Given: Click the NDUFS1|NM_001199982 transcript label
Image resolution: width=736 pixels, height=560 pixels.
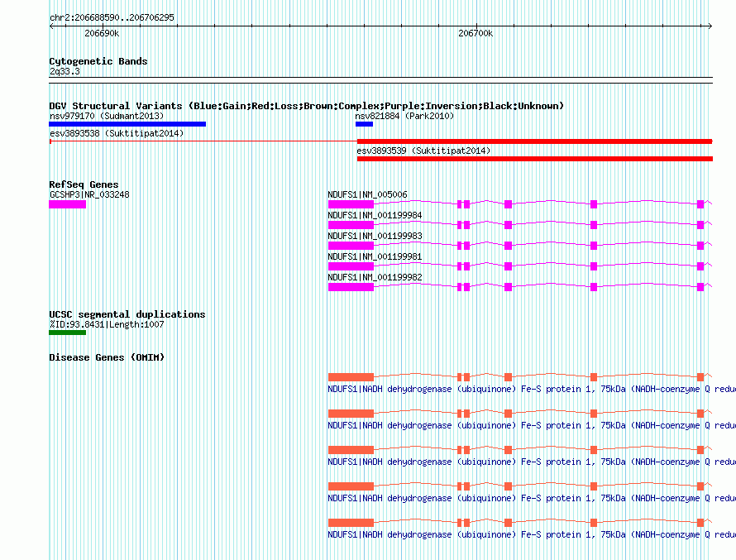Looking at the screenshot, I should [x=375, y=277].
